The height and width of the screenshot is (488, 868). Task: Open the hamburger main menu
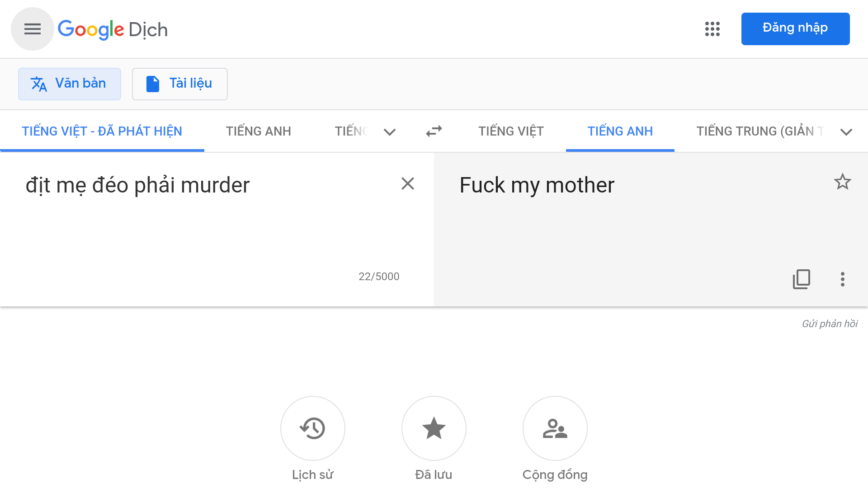coord(33,29)
